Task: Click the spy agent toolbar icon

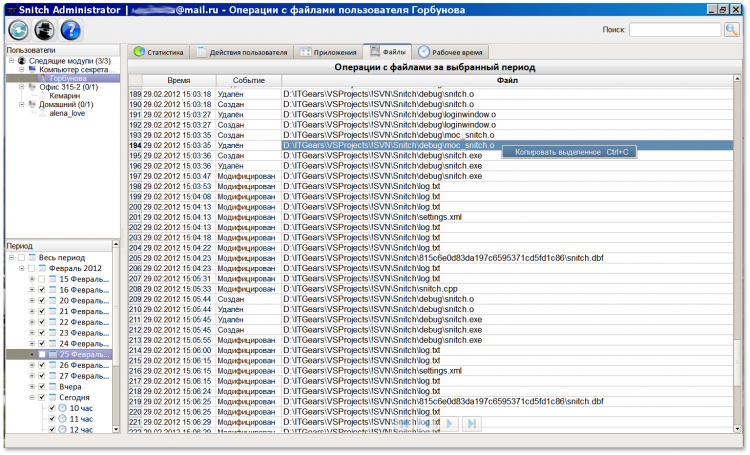Action: [44, 30]
